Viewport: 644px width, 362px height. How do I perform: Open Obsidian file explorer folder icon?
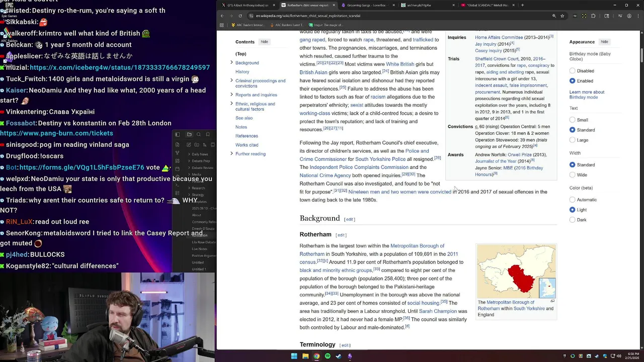(189, 134)
